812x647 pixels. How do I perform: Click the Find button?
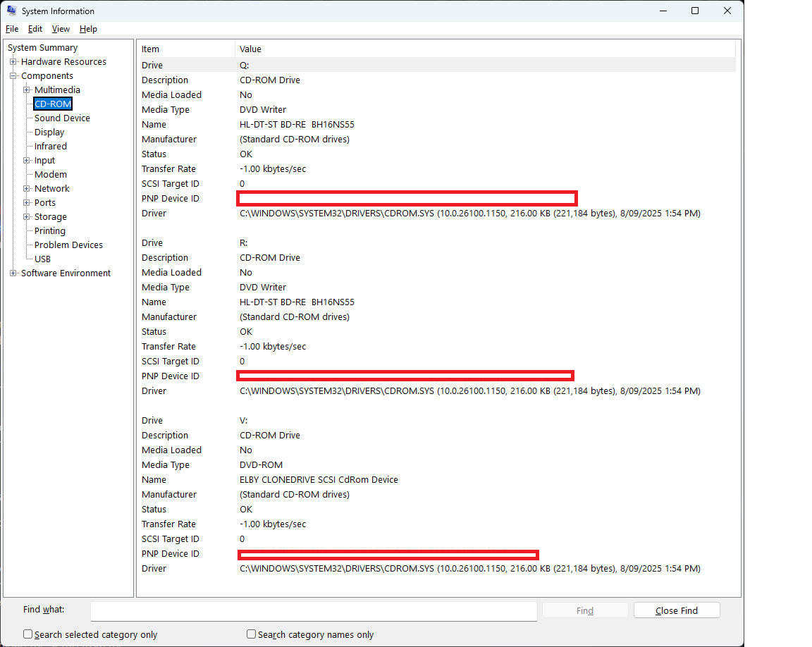584,611
